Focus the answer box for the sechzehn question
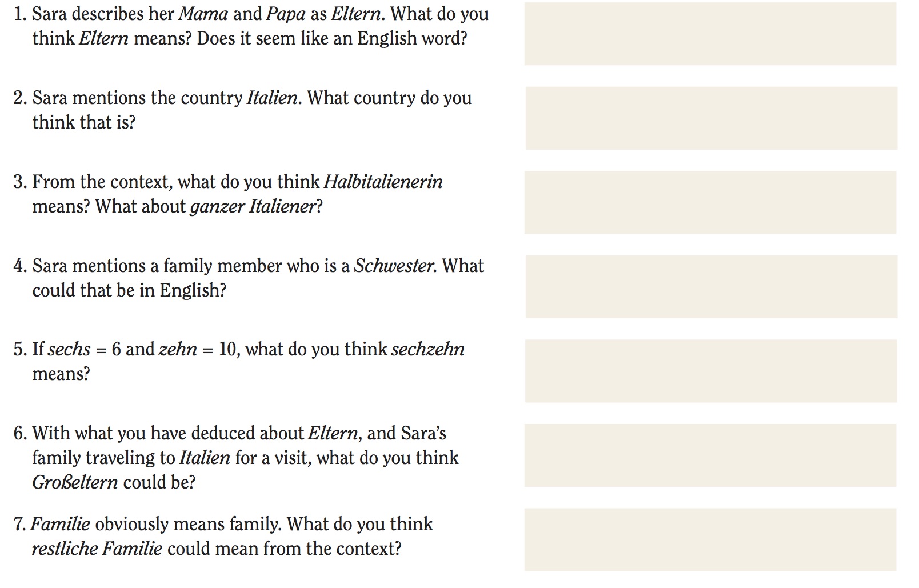The image size is (919, 588). (x=711, y=371)
